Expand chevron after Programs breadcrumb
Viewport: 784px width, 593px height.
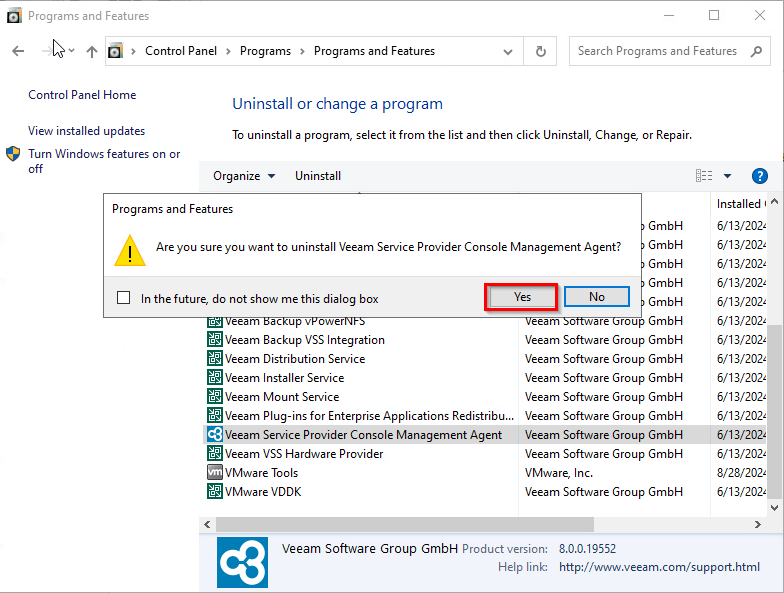302,52
